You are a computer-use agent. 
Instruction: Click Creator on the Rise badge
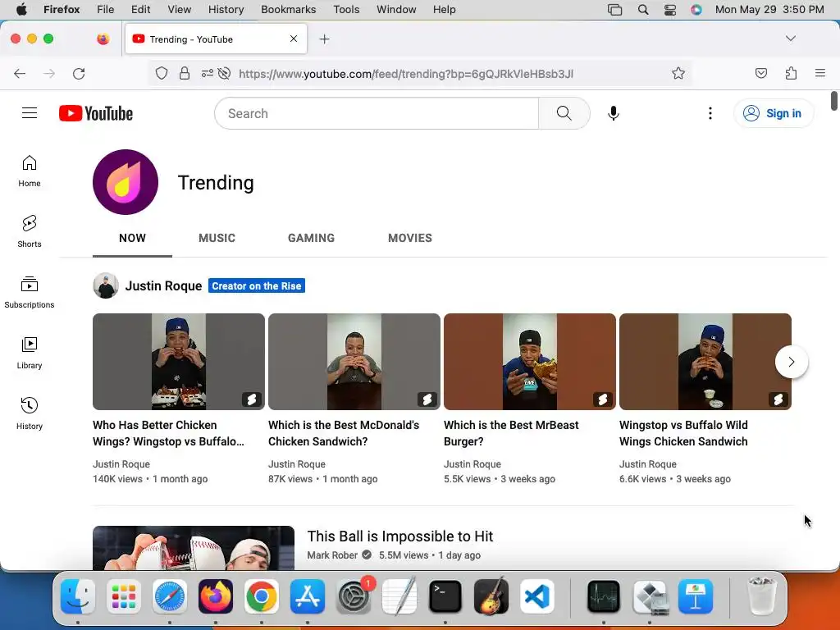257,285
